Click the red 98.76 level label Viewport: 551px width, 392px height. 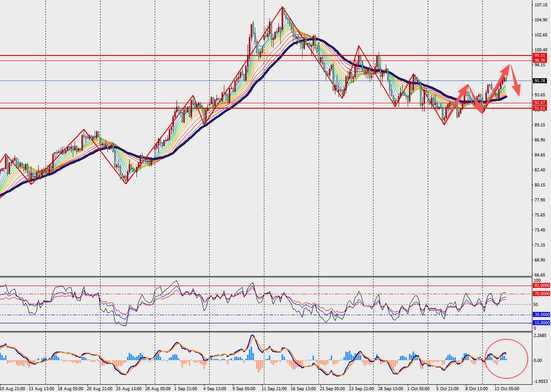click(540, 60)
